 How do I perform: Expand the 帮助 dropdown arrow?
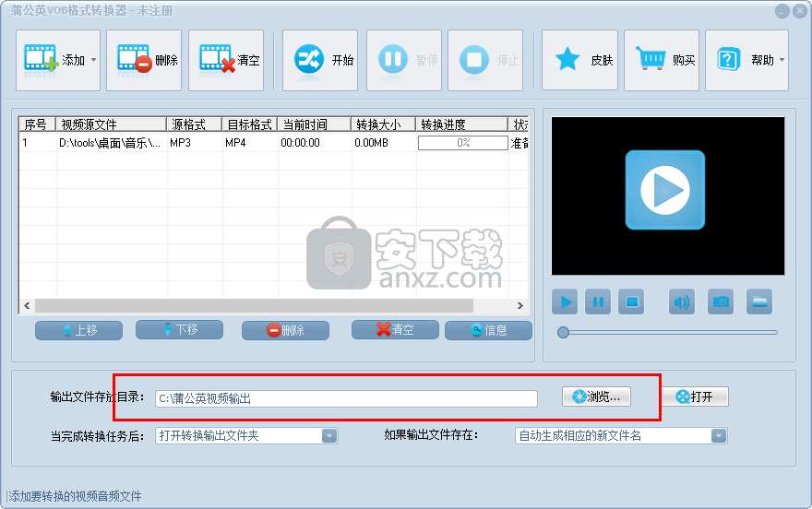782,60
